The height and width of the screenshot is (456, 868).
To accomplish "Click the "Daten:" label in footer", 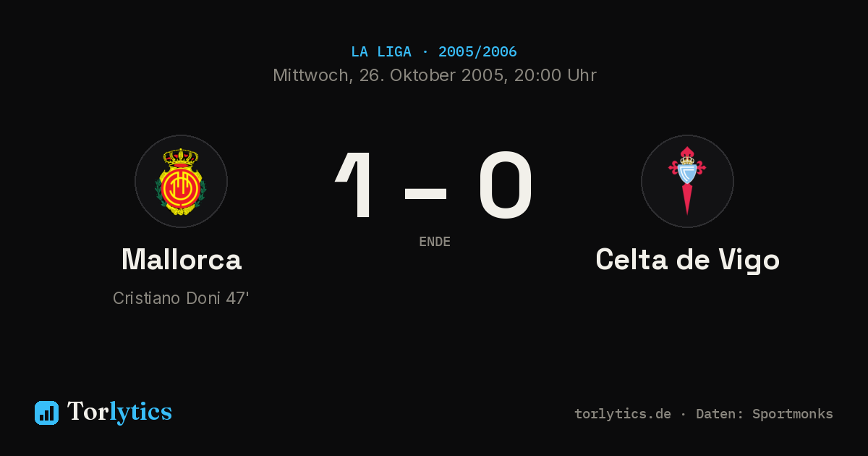I will (x=720, y=414).
